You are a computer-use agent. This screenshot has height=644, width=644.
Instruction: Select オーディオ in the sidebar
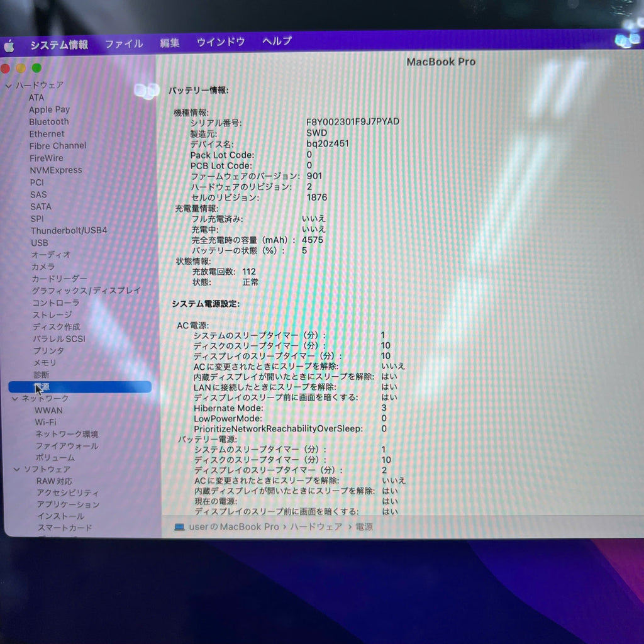pos(51,255)
